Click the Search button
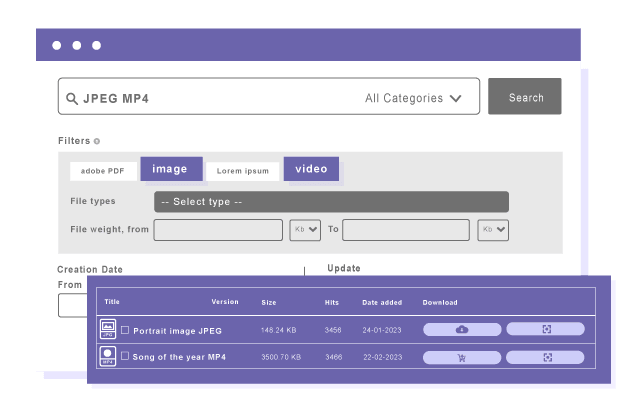 [525, 96]
